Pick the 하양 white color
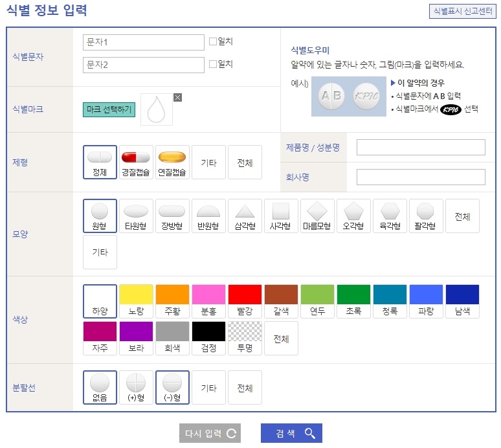 tap(100, 301)
